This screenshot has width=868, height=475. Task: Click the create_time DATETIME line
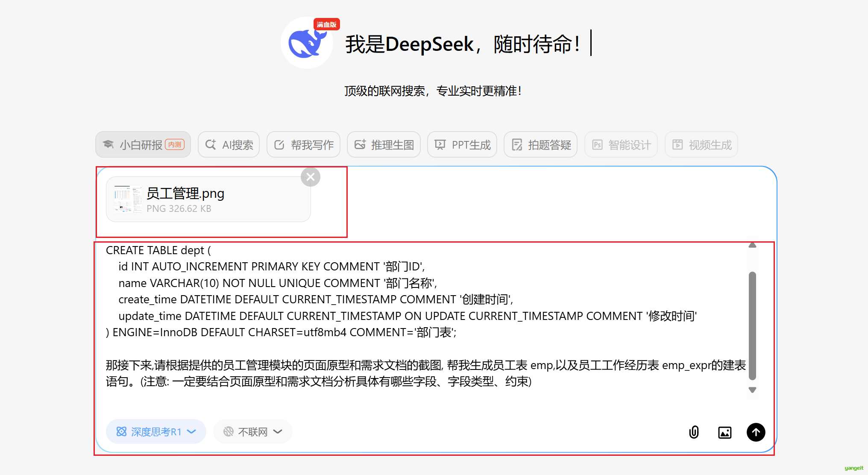[x=316, y=299]
